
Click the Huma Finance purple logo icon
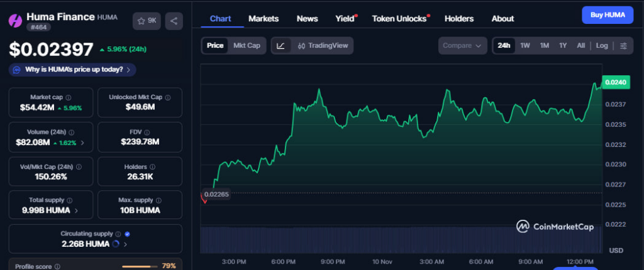pyautogui.click(x=16, y=21)
